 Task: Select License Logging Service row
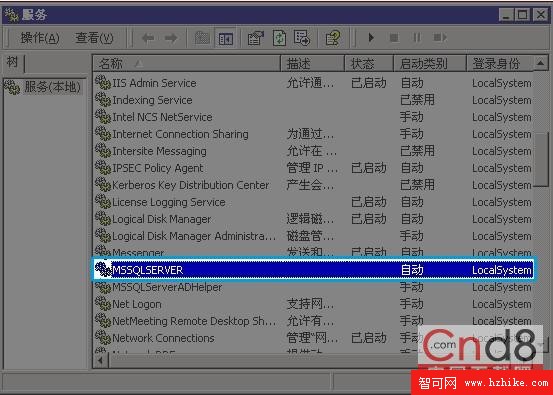coord(313,202)
